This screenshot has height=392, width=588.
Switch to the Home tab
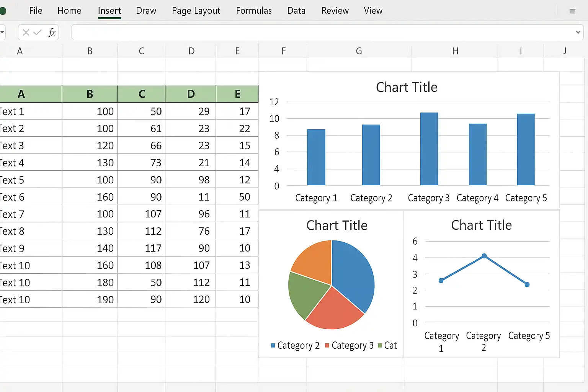(69, 11)
